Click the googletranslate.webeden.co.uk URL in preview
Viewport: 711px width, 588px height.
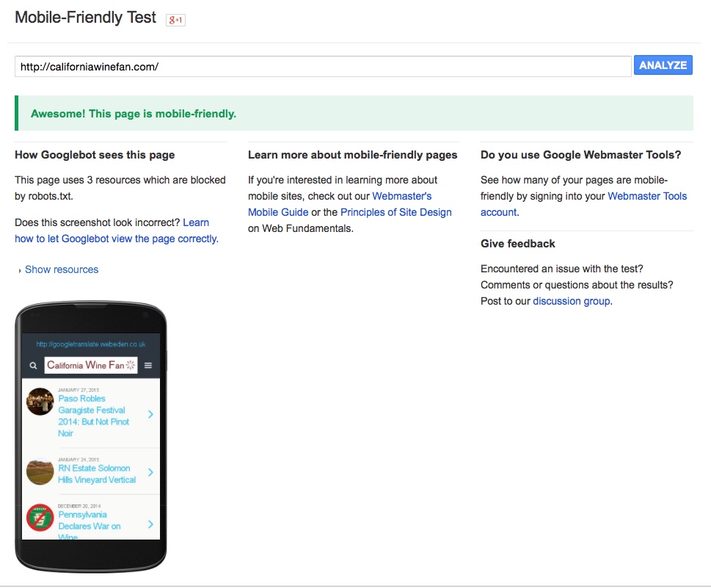[x=91, y=344]
